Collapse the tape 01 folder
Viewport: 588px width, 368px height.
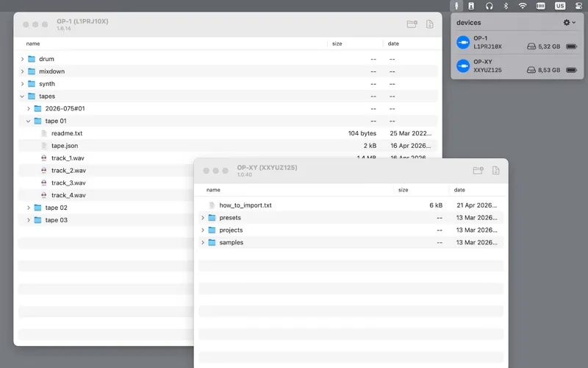(29, 121)
